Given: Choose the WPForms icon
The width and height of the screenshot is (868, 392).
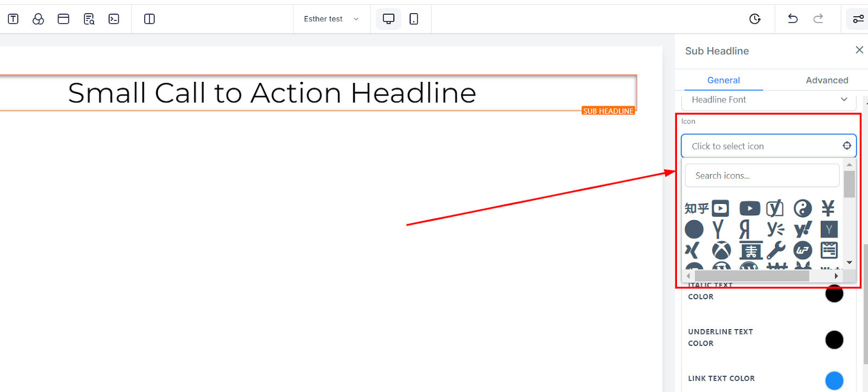Looking at the screenshot, I should click(829, 250).
